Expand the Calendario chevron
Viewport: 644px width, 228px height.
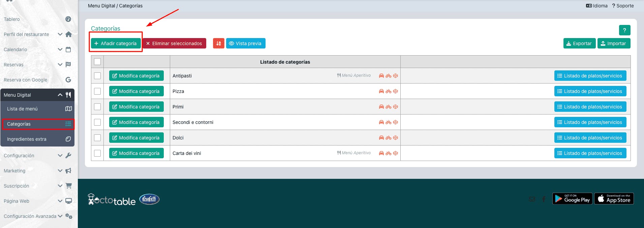60,50
